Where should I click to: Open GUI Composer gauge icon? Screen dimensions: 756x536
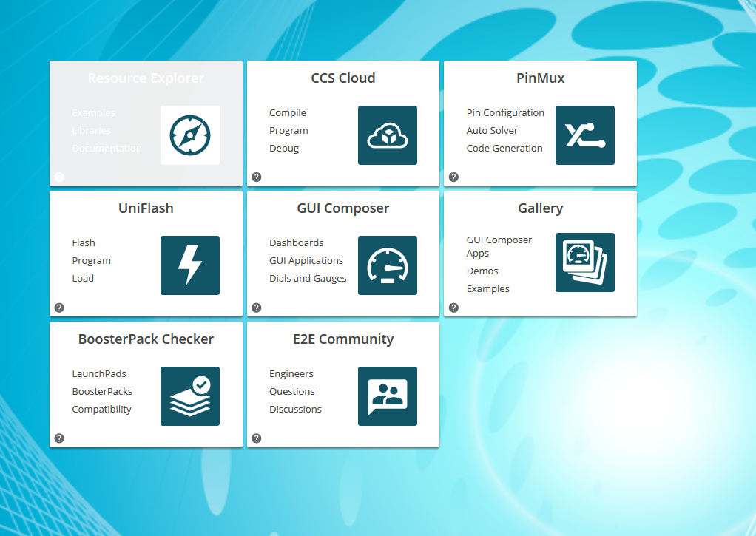click(387, 265)
